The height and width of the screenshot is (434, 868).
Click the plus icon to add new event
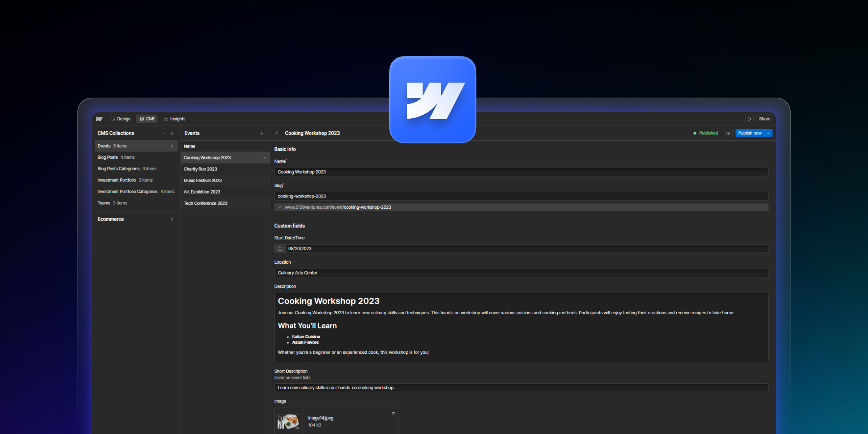[x=261, y=133]
